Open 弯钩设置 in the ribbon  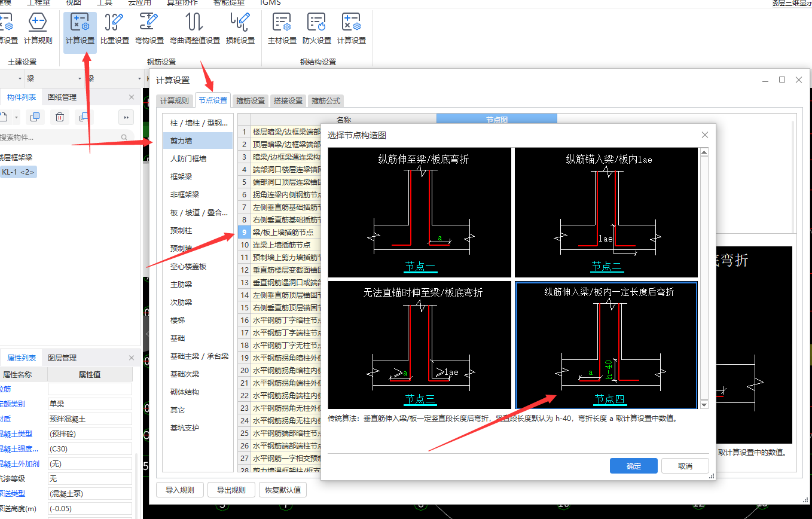coord(149,29)
